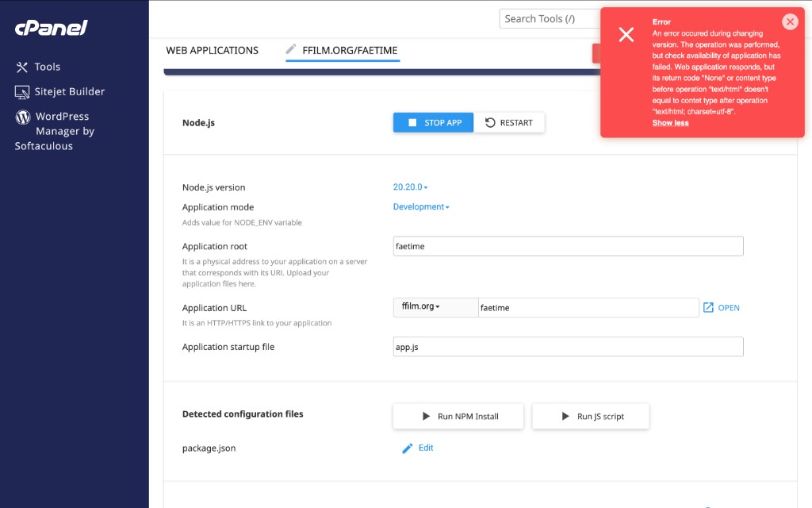This screenshot has width=812, height=508.
Task: Restart the Node.js application
Action: (x=509, y=122)
